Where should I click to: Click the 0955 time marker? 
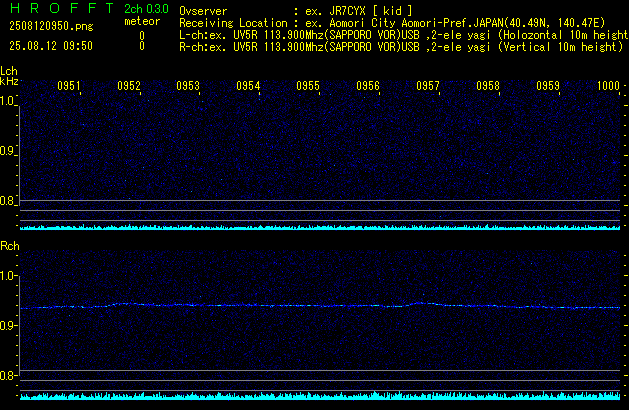click(x=308, y=86)
